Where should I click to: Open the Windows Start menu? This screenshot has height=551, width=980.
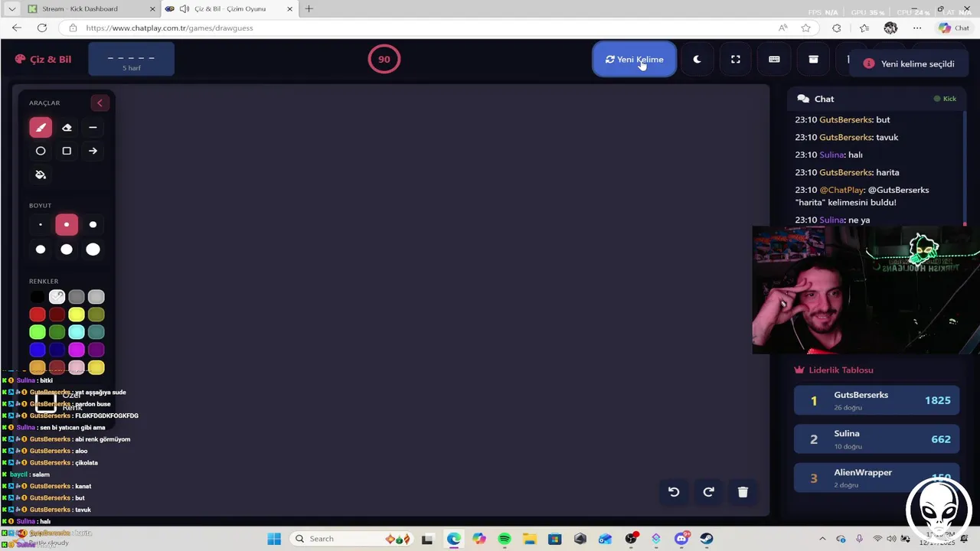tap(274, 539)
